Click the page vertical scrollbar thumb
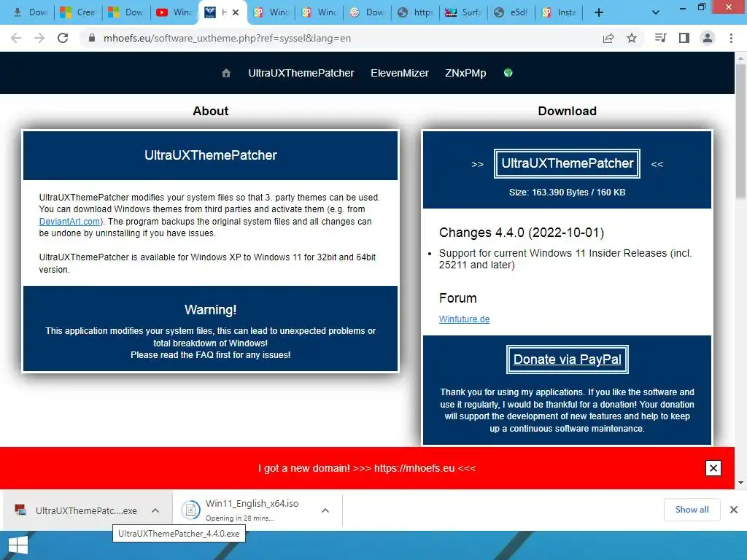The height and width of the screenshot is (560, 747). [x=740, y=131]
